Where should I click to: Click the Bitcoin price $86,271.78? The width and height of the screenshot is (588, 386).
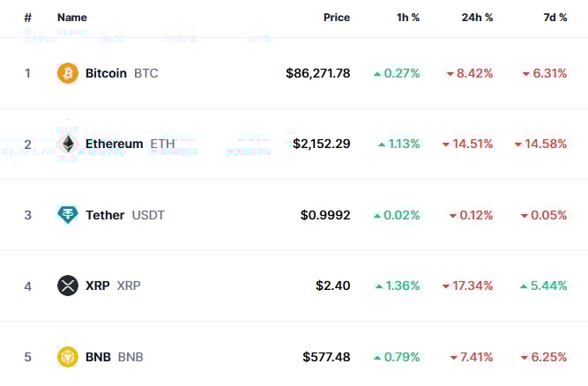[318, 73]
